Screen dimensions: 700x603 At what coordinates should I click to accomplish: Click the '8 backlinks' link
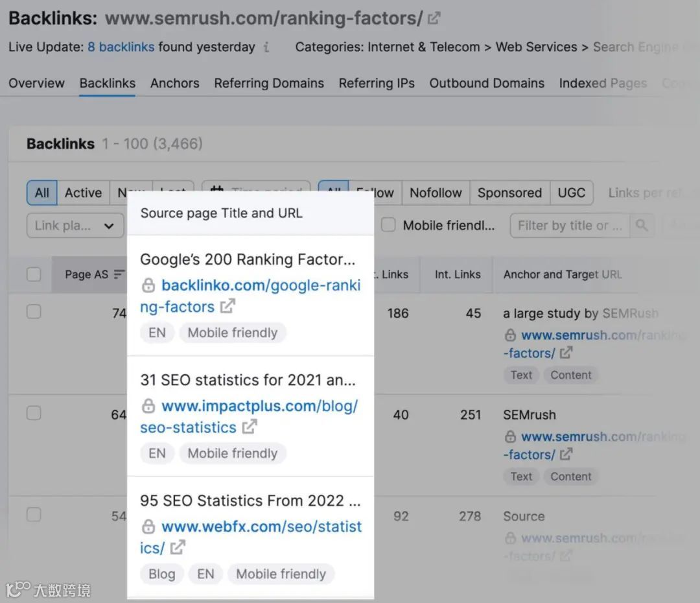121,47
